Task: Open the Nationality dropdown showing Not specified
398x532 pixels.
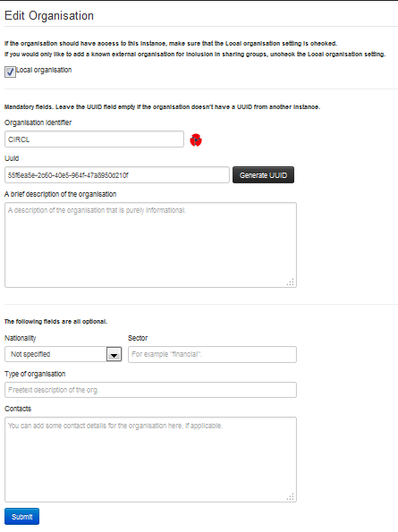Action: (64, 354)
